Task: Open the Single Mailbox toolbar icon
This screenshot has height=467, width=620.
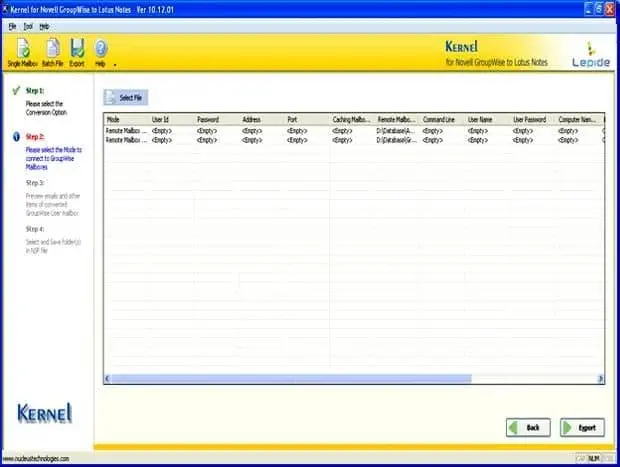Action: 23,53
